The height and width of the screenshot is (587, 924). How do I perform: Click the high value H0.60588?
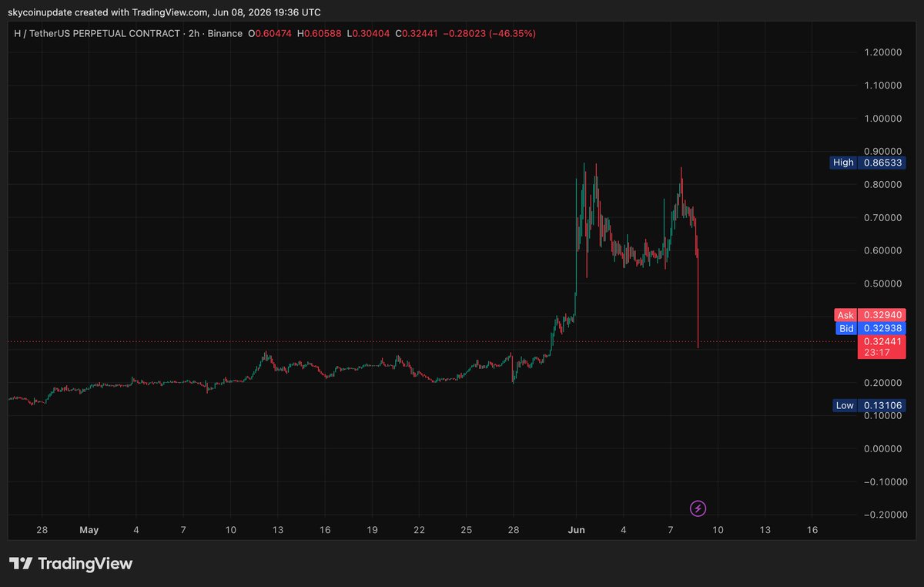320,34
